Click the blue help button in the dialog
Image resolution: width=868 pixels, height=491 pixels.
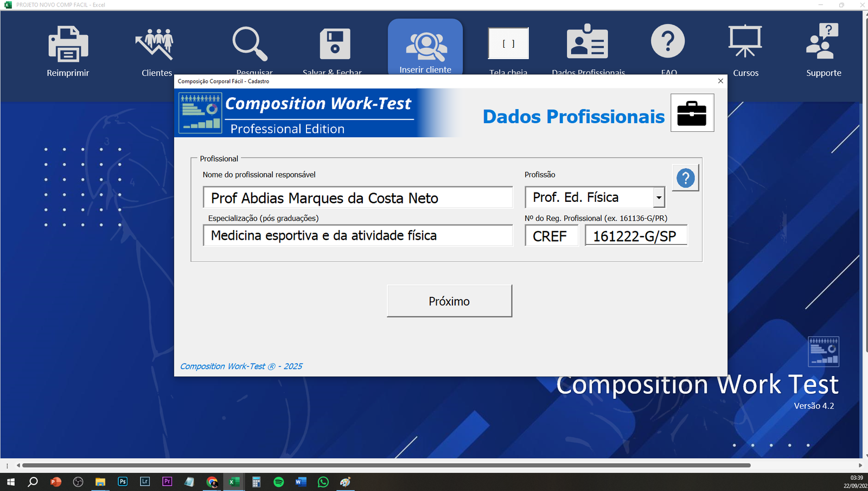click(x=685, y=178)
